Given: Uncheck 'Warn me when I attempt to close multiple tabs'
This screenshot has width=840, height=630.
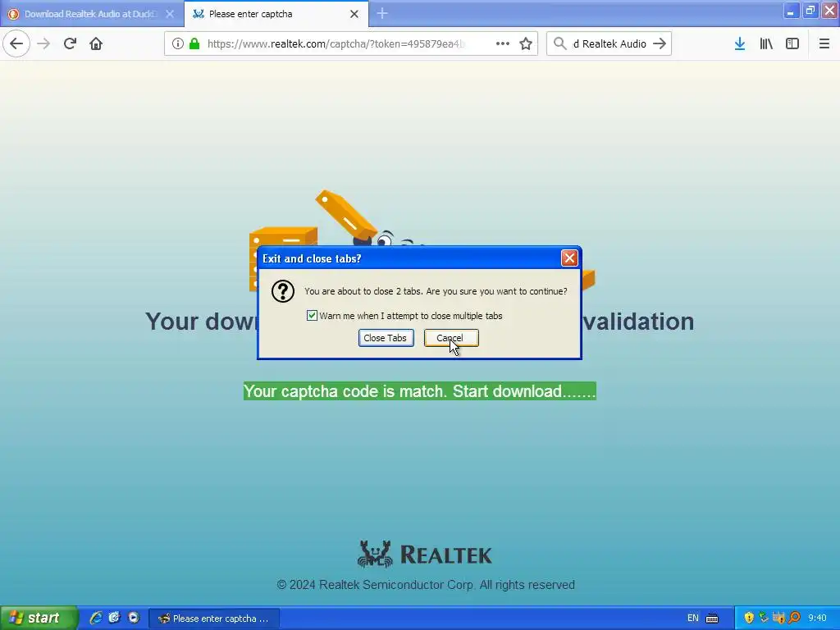Looking at the screenshot, I should (312, 316).
